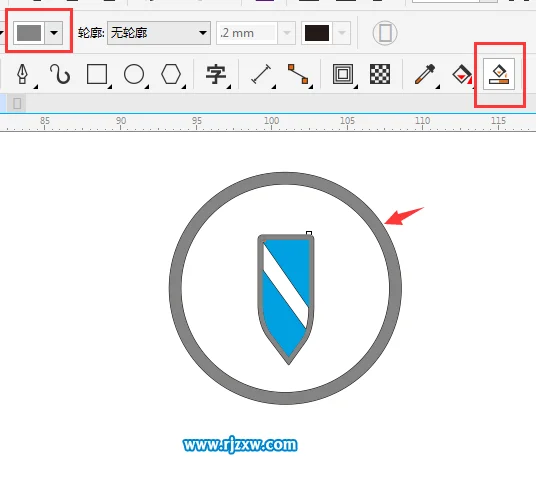Open the outline dropdown showing 无轮廓
Image resolution: width=536 pixels, height=490 pixels.
(159, 33)
